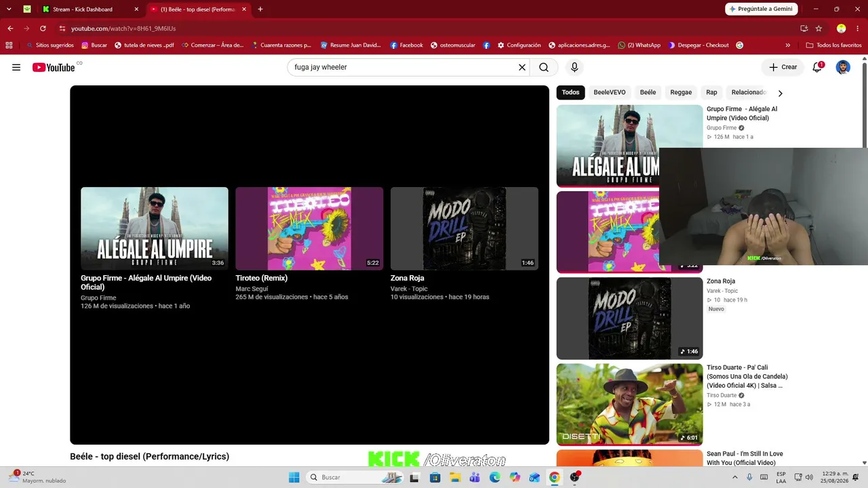Click the Pregúntale a Gemini button
Screen dimensions: 868x488
tap(762, 9)
